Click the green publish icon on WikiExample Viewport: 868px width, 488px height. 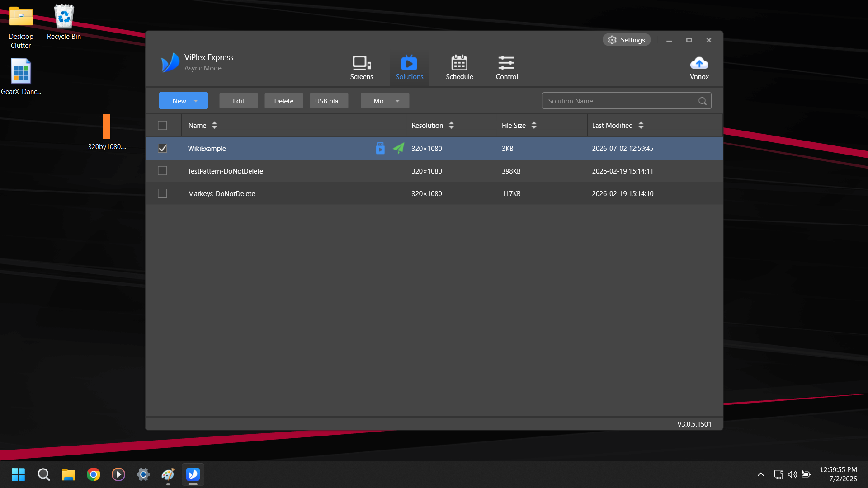[x=398, y=148]
